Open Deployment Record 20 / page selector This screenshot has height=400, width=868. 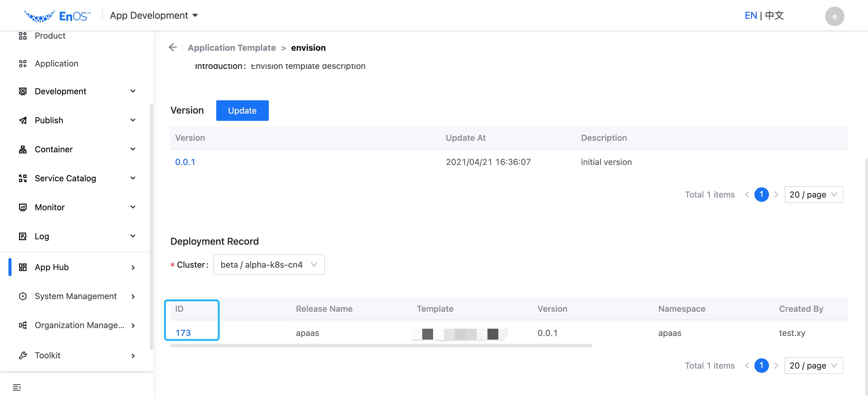[x=813, y=365]
